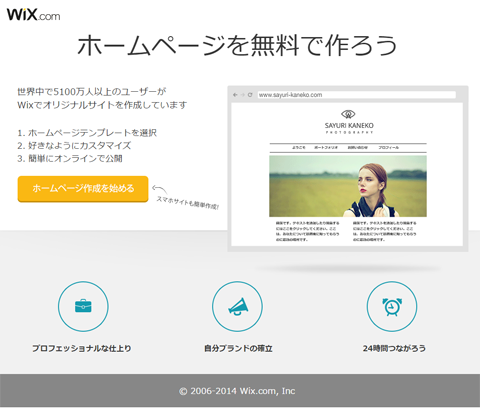Click the プロフェッショナルな仕上り label
This screenshot has width=480, height=413.
[x=82, y=349]
